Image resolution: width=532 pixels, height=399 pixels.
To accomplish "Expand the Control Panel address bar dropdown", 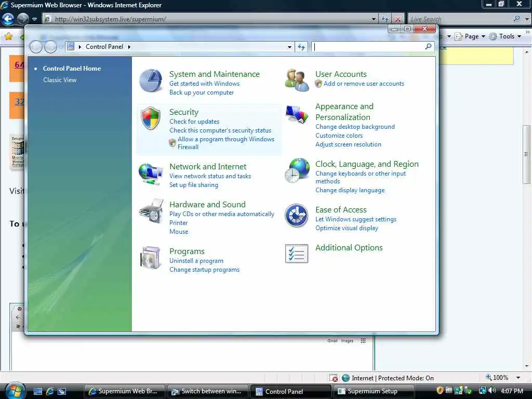I will tap(289, 47).
